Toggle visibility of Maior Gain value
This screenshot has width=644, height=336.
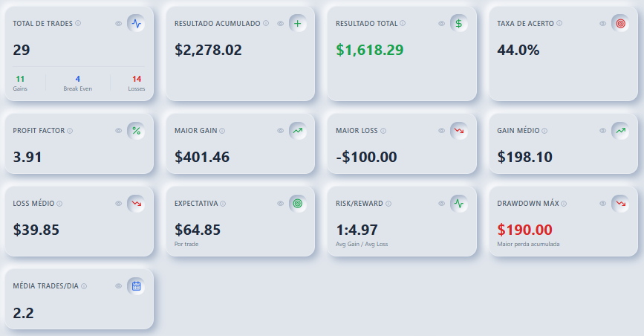(280, 131)
